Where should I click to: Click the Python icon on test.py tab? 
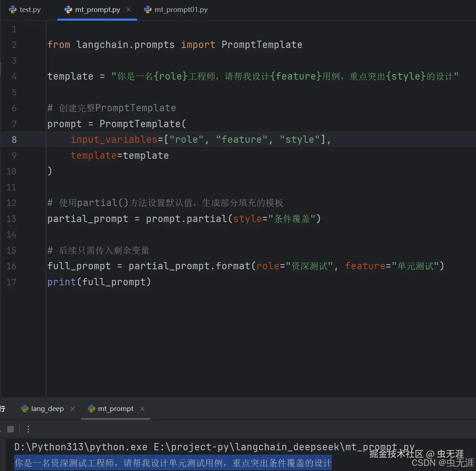click(13, 10)
